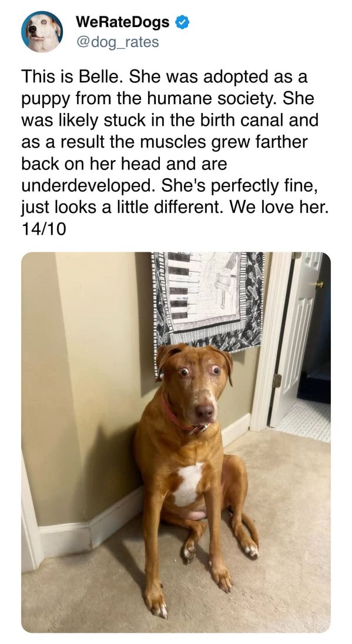
Task: Click the door hinge in the photo
Action: tap(277, 381)
